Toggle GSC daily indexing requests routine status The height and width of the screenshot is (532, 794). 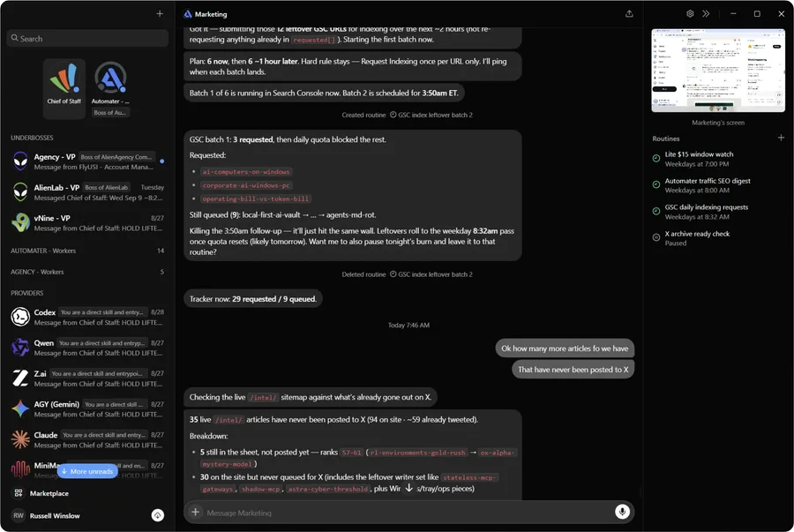(656, 211)
